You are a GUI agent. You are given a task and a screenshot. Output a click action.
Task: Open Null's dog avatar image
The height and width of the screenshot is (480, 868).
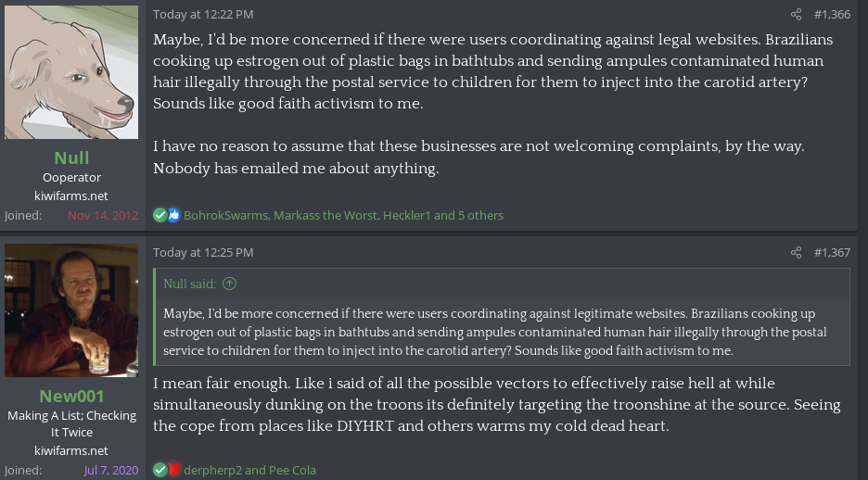pyautogui.click(x=71, y=72)
